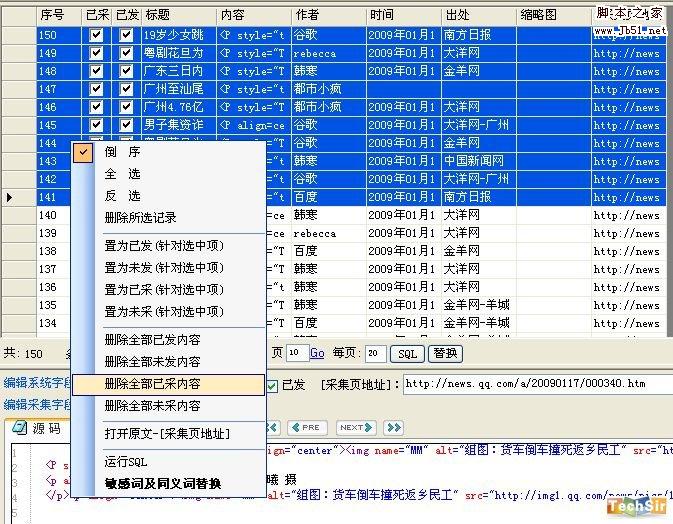The width and height of the screenshot is (673, 524).
Task: Click 中国新闻网 source cell in row 143
Action: (479, 161)
